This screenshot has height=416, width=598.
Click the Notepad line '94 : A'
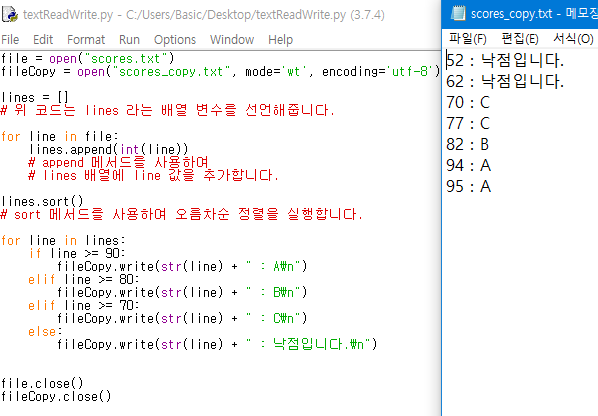click(469, 165)
